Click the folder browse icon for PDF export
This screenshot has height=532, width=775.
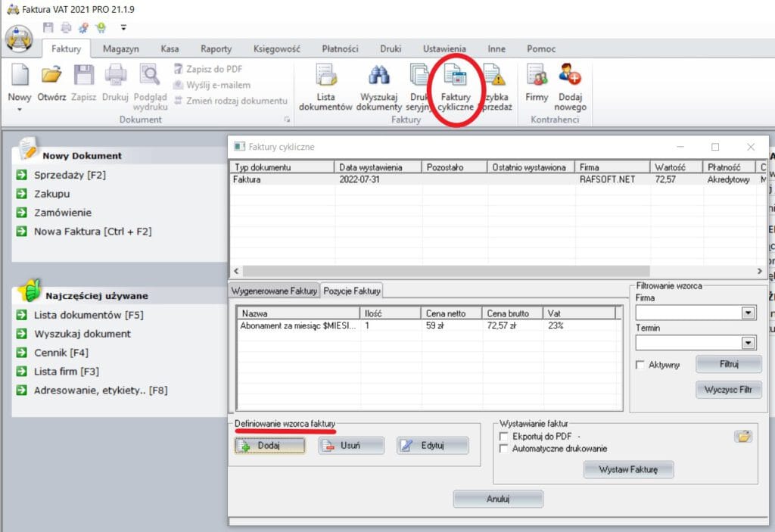tap(742, 436)
